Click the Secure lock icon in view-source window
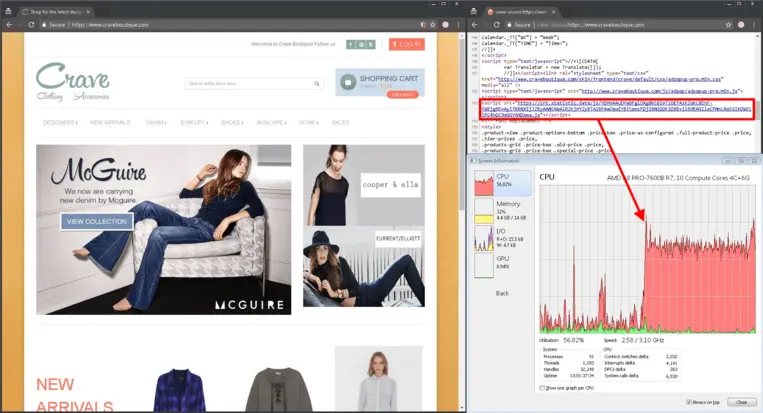The height and width of the screenshot is (413, 763). coord(509,25)
